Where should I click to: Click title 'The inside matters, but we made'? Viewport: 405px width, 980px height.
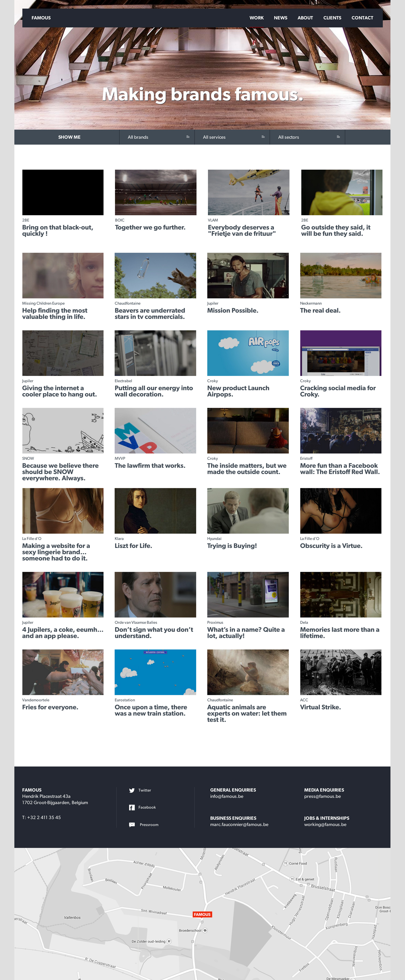click(247, 469)
